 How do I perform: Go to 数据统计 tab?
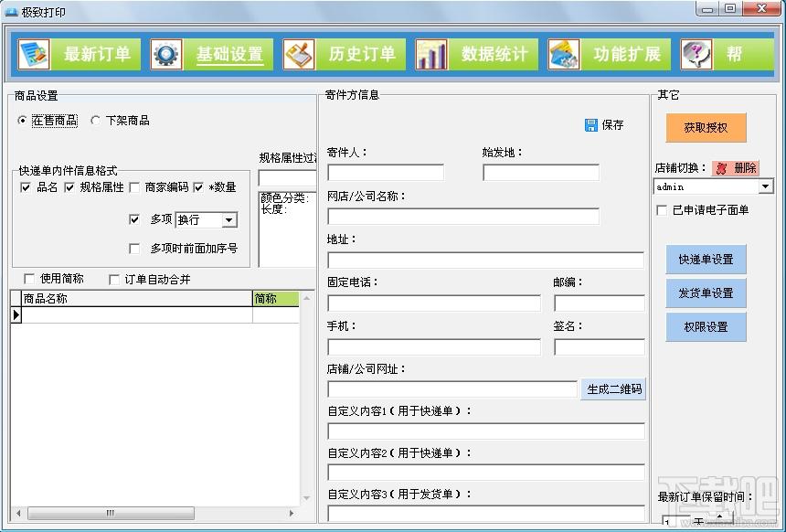click(494, 54)
